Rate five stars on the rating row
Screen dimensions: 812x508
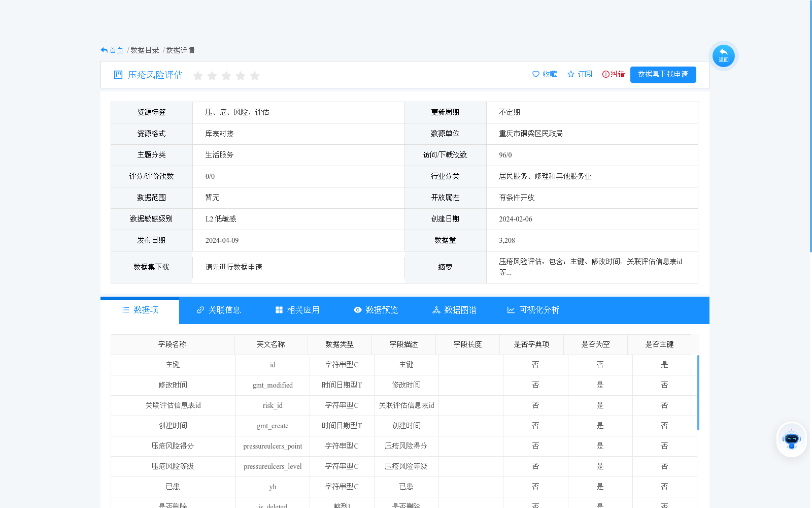click(255, 76)
